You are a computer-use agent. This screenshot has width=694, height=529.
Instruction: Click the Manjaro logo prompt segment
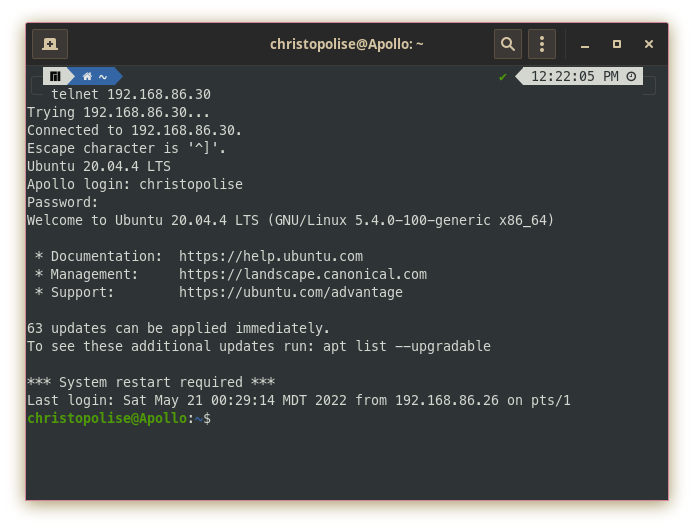[55, 76]
